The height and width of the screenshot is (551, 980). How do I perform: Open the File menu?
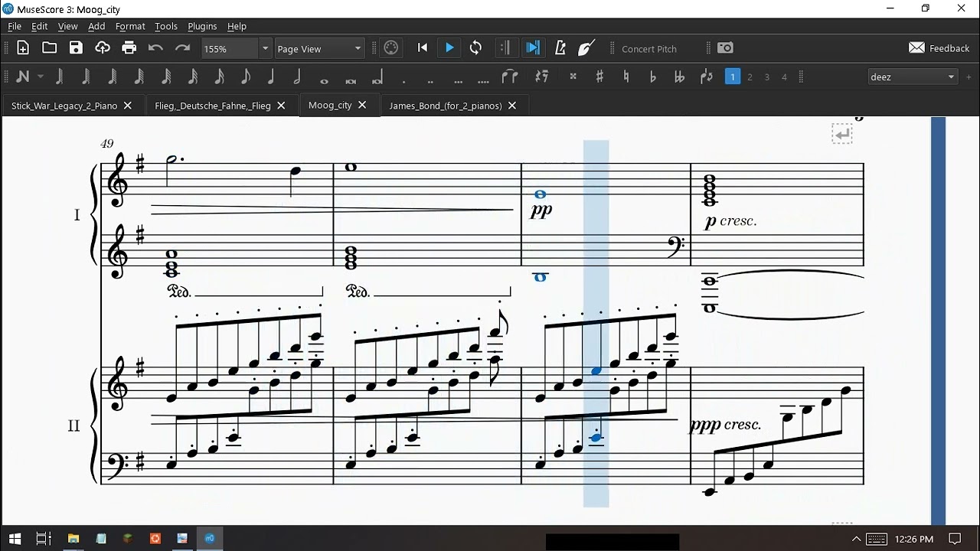[15, 26]
